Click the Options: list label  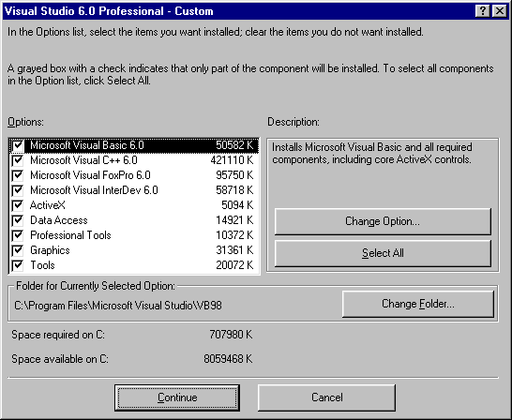point(25,122)
